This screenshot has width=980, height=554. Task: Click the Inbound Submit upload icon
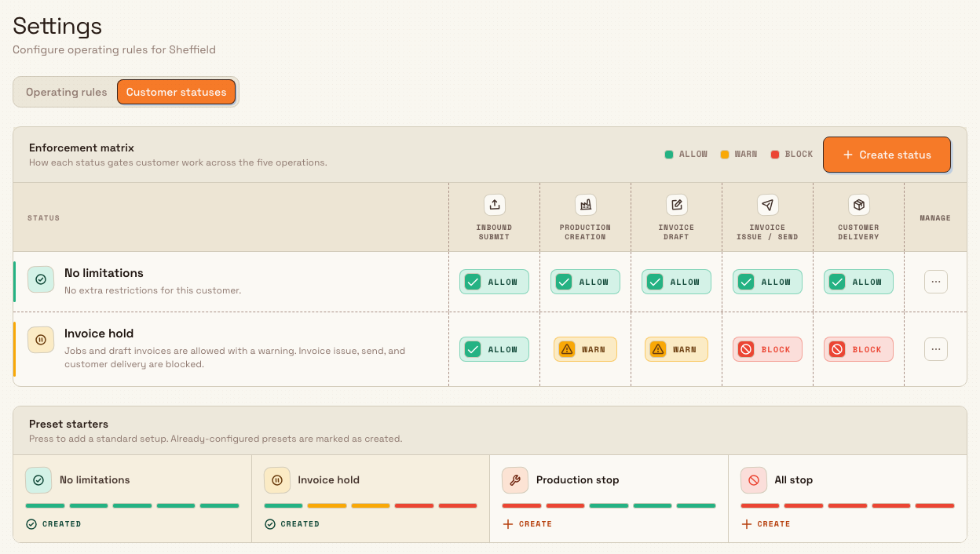coord(495,205)
